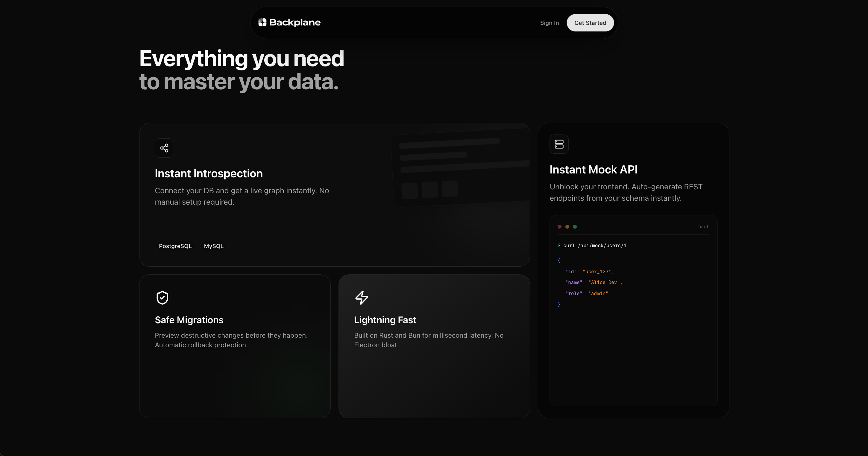Click the Instant Mock API heading
The image size is (868, 456).
(593, 170)
